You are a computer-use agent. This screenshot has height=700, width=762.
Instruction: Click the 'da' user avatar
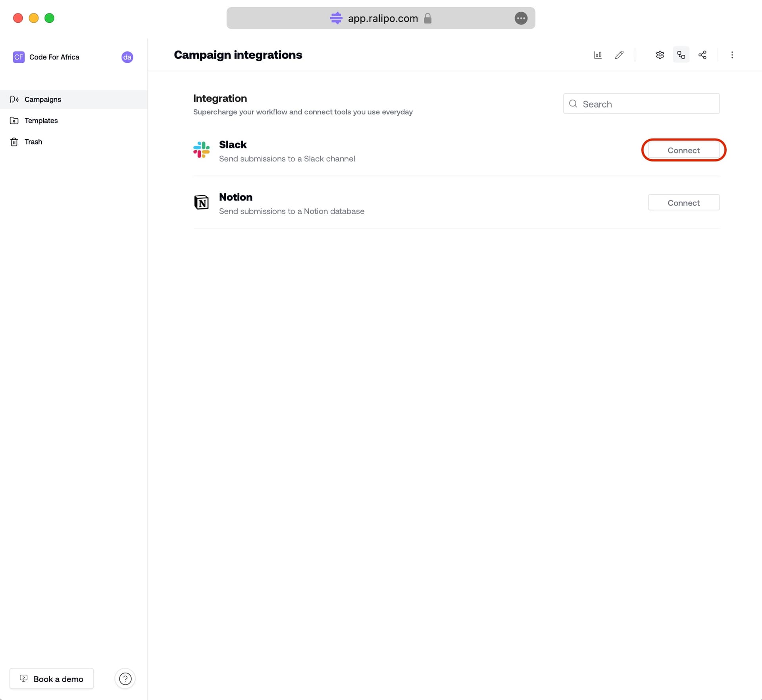(x=127, y=57)
